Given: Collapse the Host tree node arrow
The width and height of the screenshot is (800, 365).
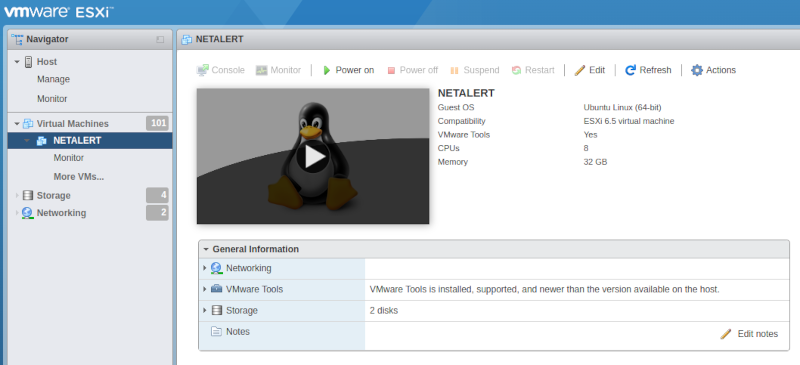Looking at the screenshot, I should [17, 62].
